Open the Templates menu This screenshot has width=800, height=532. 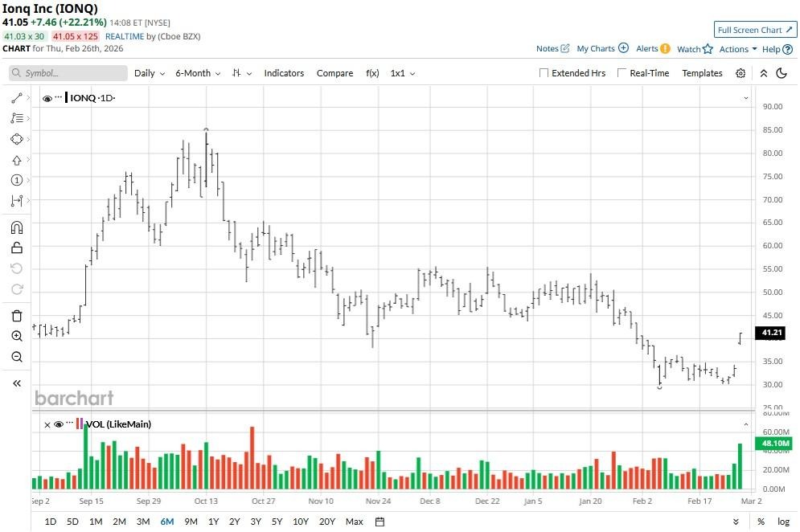coord(702,73)
